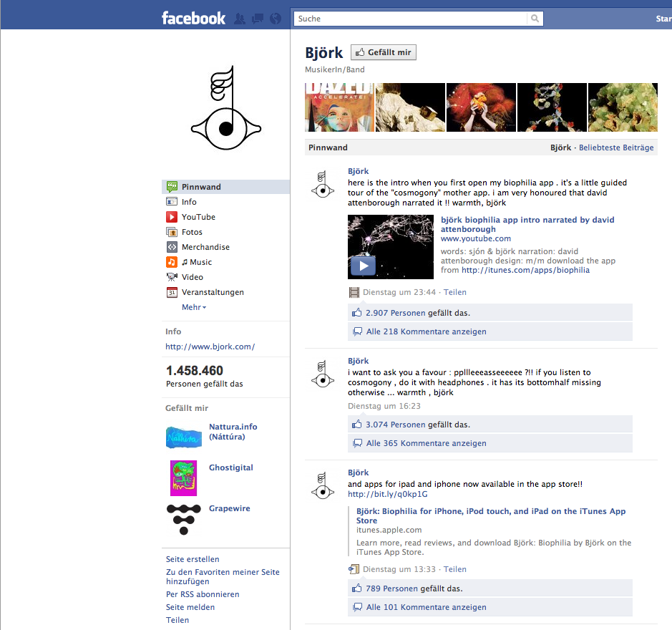Click the comment icon beside Alle 218 Kommentare
Viewport: 672px width, 630px height.
pyautogui.click(x=357, y=331)
